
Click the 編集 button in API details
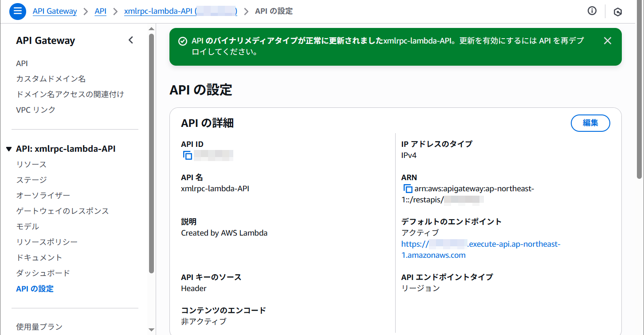click(x=590, y=123)
